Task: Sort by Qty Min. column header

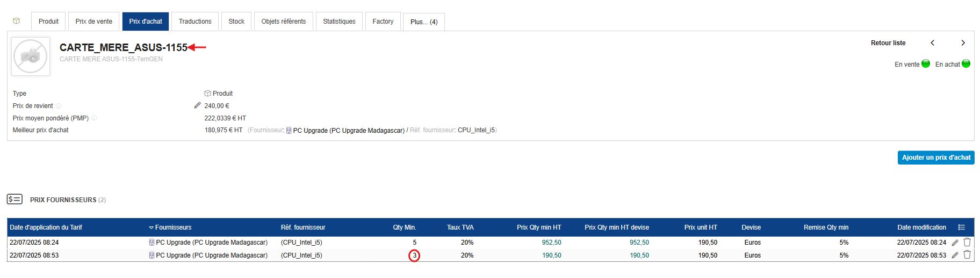Action: pyautogui.click(x=405, y=227)
